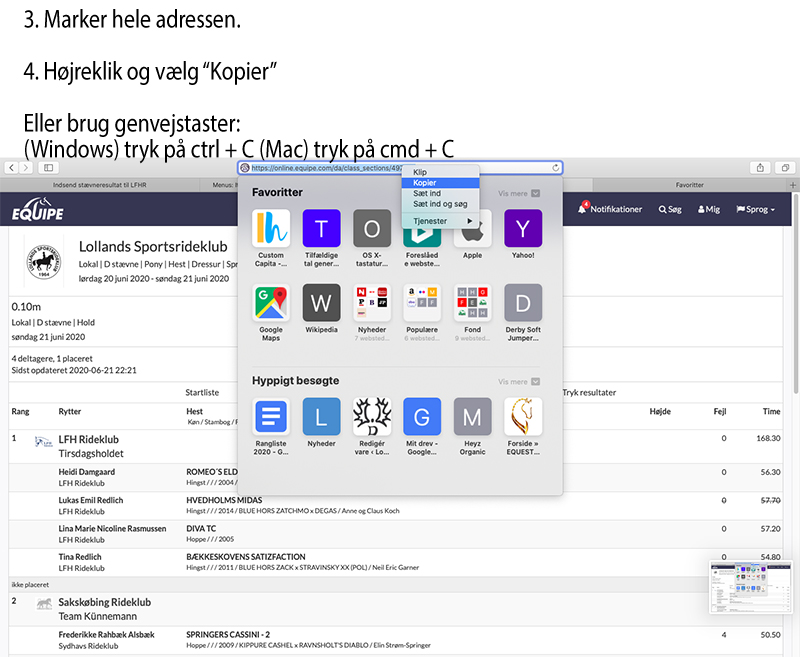Open the Yahoo! favorite
Viewport: 800px width, 657px height.
tap(522, 228)
